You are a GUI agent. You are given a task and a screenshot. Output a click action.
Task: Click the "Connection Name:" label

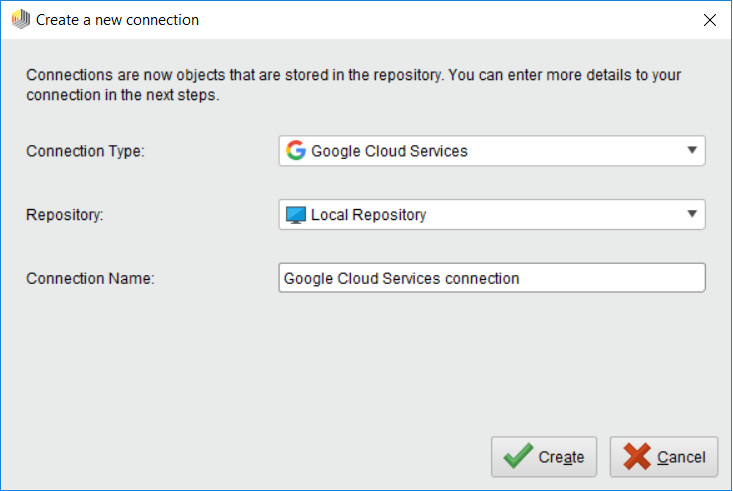tap(90, 279)
